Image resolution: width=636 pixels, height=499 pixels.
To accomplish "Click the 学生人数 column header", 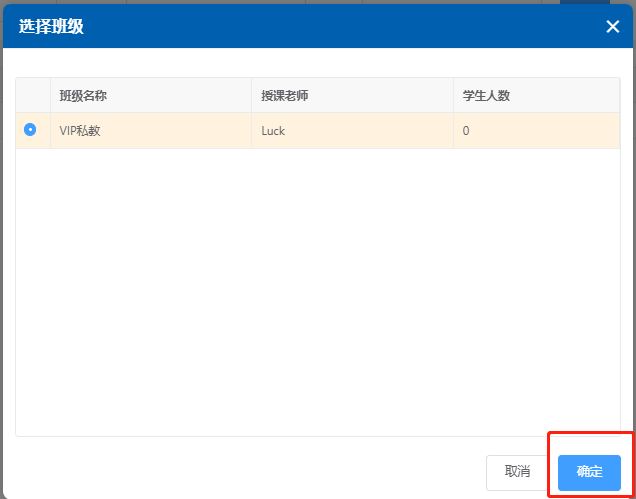I will pos(486,96).
